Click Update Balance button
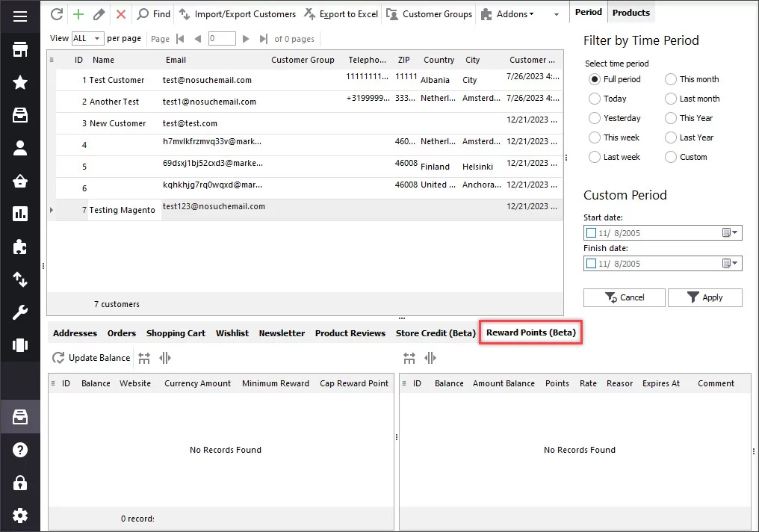The height and width of the screenshot is (532, 759). click(91, 358)
